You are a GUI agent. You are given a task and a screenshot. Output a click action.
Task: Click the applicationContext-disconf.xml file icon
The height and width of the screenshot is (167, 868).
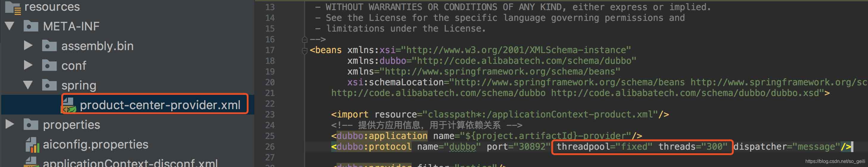(32, 162)
